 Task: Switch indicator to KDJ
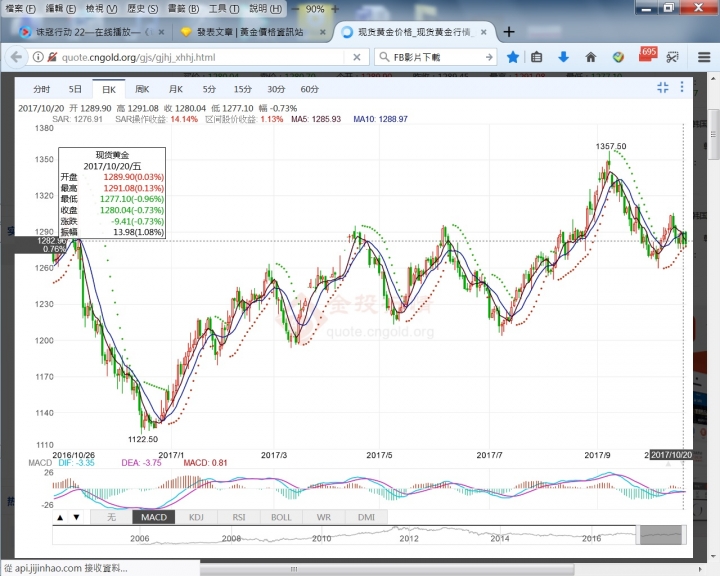pyautogui.click(x=196, y=517)
